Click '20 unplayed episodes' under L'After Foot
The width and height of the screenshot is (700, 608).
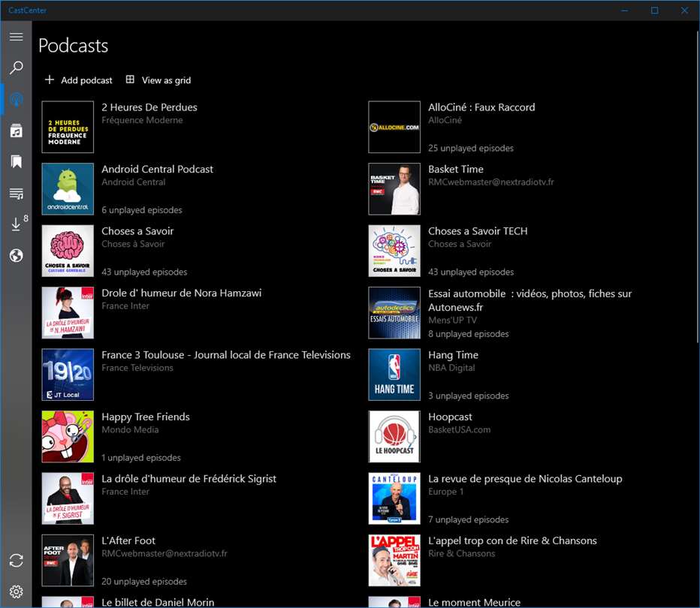tap(143, 582)
